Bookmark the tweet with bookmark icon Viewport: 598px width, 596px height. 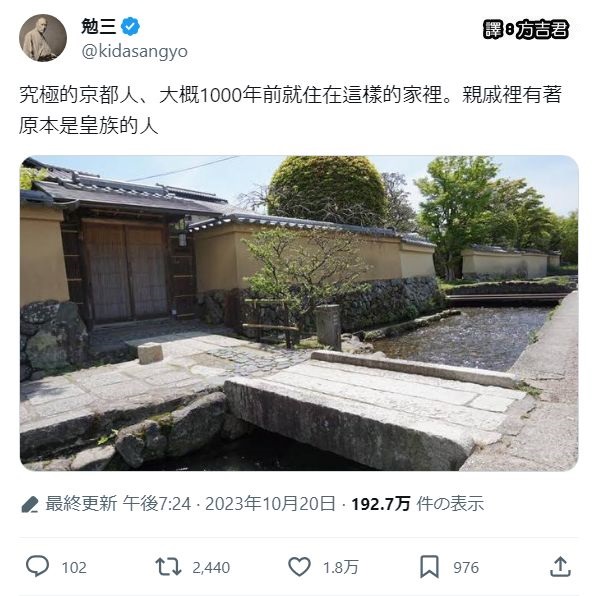(429, 567)
